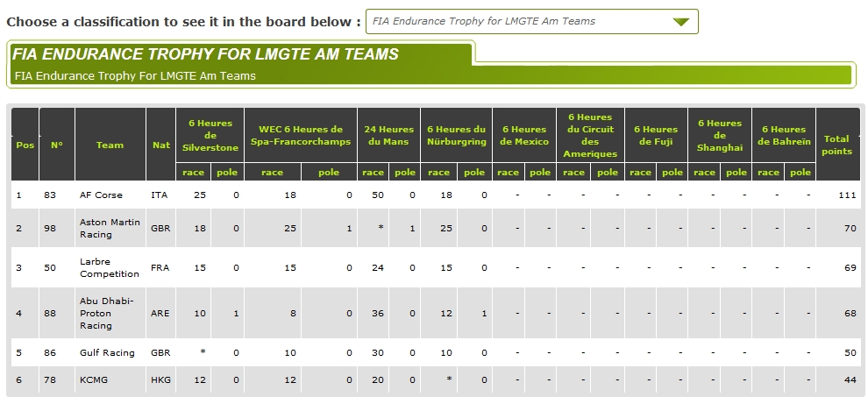Click the 'Aston Martin Racing' team name
868x404 pixels.
(x=110, y=228)
